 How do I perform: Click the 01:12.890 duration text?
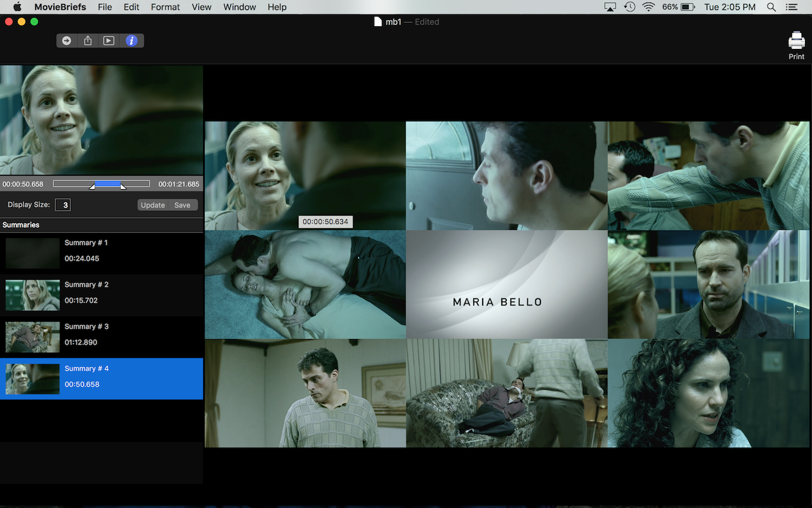click(x=81, y=342)
